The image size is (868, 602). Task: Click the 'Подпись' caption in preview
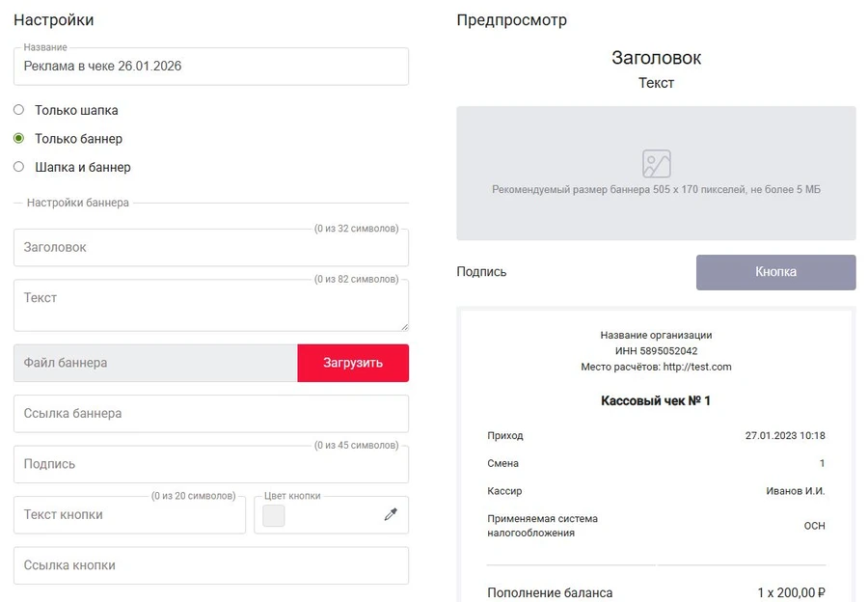tap(481, 272)
